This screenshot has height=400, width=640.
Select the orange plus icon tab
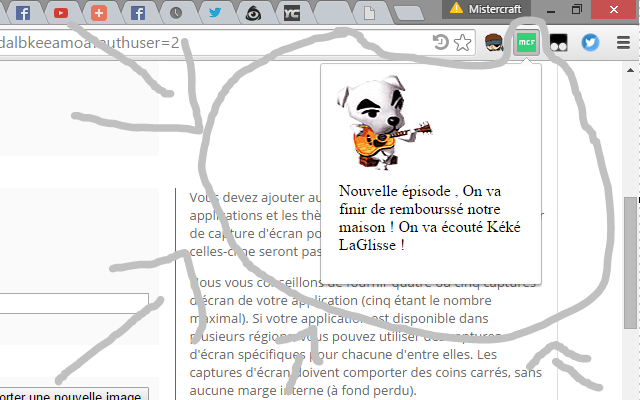click(x=99, y=13)
